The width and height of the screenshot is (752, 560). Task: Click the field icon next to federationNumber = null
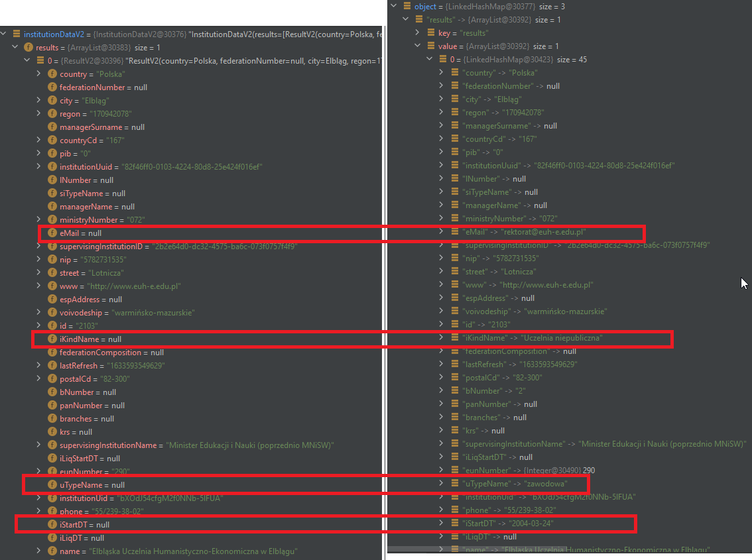click(x=52, y=87)
